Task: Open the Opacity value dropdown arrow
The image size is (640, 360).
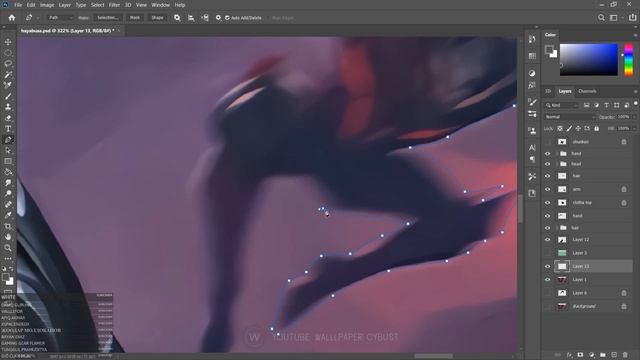Action: coord(633,117)
